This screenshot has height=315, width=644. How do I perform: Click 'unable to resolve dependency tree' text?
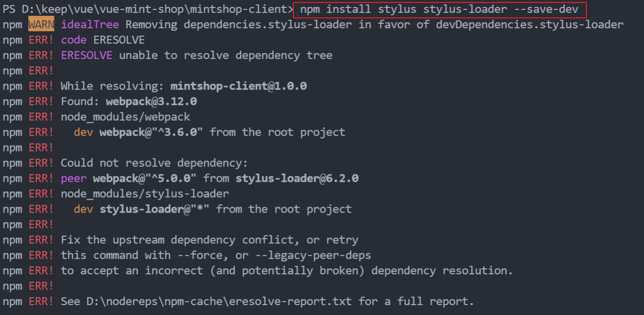[226, 55]
